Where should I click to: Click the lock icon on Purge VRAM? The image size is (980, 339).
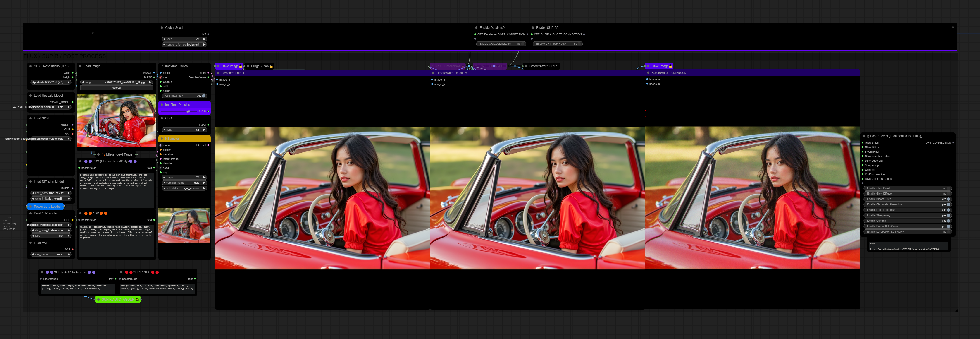pos(271,66)
